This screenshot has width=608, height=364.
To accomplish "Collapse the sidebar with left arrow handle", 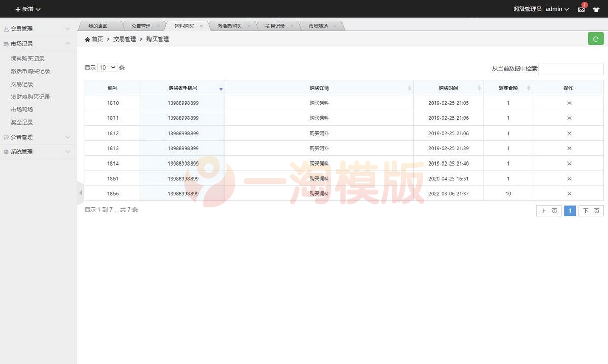I will click(80, 193).
